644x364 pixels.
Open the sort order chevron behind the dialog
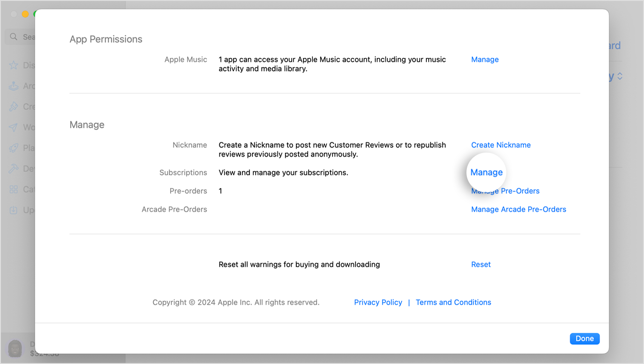[620, 76]
